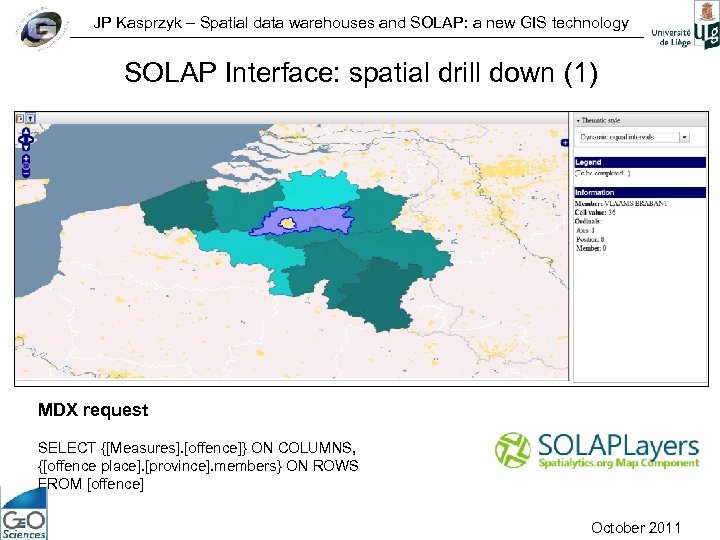Click the 'Position: 8' line in the Information panel
The image size is (720, 540).
tap(590, 239)
